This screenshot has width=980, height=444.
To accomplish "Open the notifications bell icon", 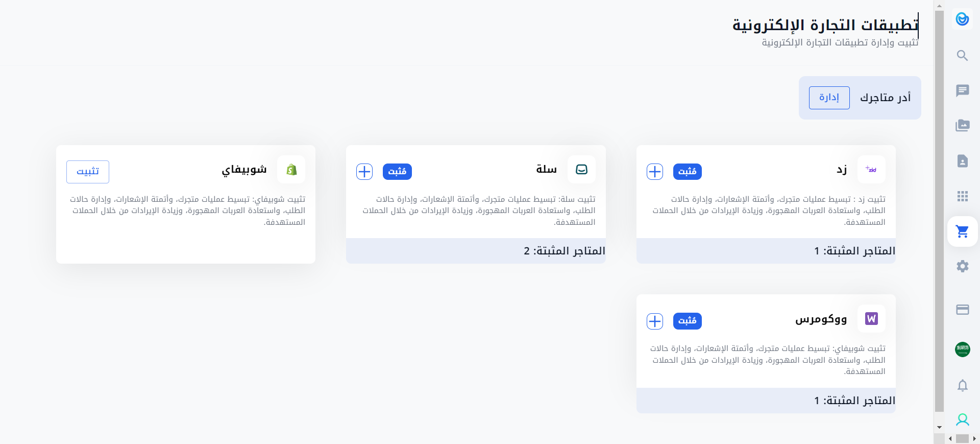I will pos(962,385).
